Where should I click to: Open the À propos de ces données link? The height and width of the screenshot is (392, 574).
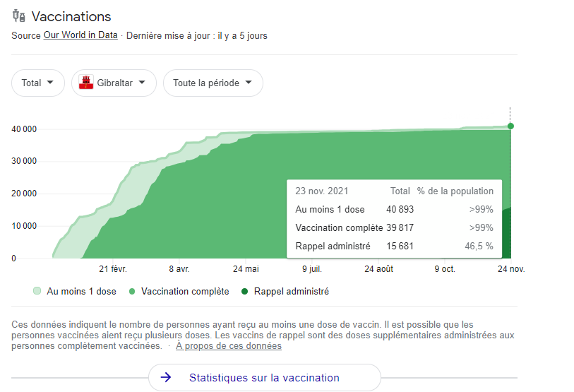coord(229,346)
